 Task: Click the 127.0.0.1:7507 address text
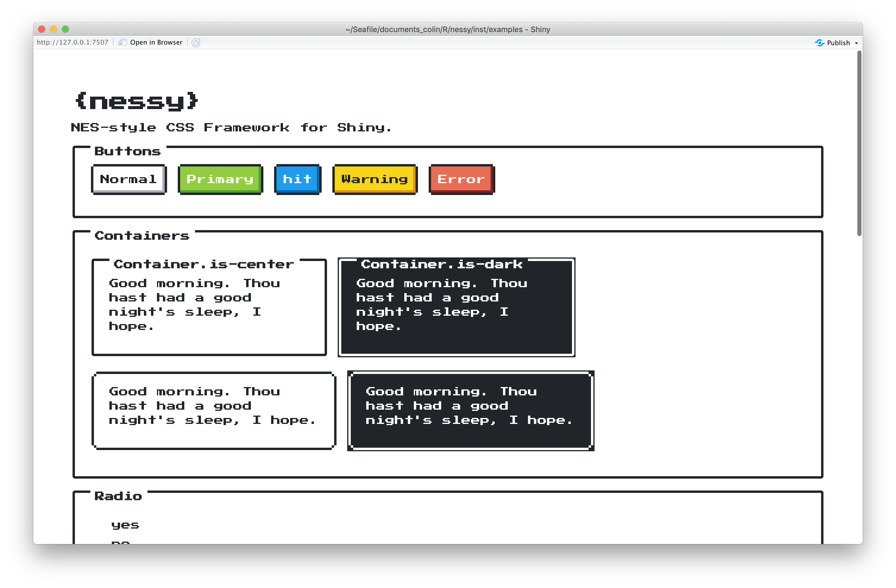click(x=73, y=43)
